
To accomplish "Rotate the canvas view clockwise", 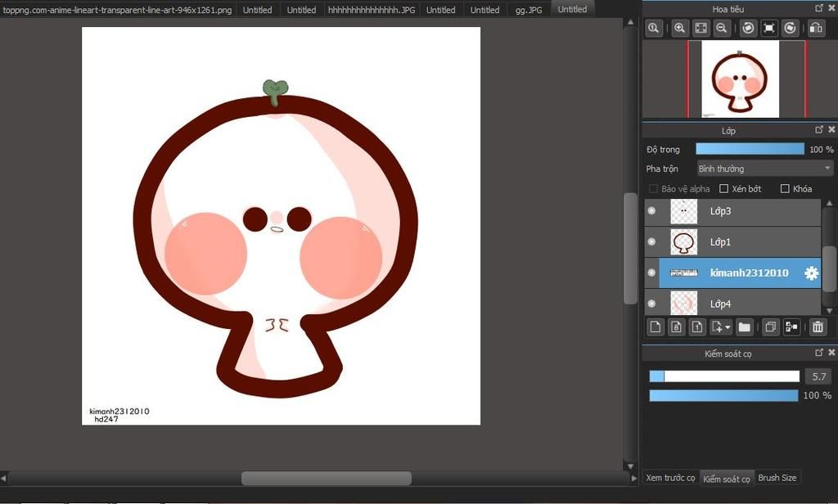I will pos(790,29).
